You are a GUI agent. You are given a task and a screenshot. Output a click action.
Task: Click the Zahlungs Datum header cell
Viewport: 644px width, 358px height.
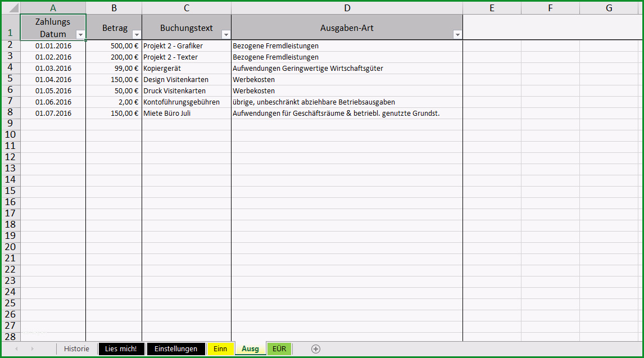pyautogui.click(x=53, y=27)
